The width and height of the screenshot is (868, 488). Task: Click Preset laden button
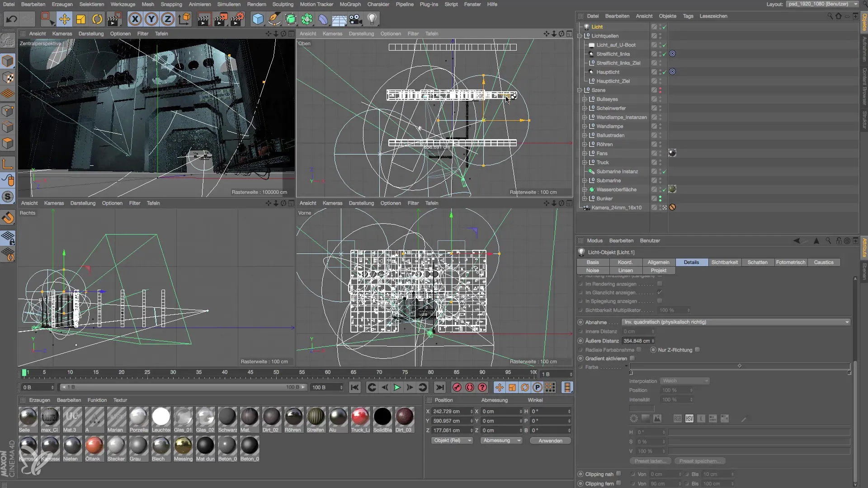[651, 461]
